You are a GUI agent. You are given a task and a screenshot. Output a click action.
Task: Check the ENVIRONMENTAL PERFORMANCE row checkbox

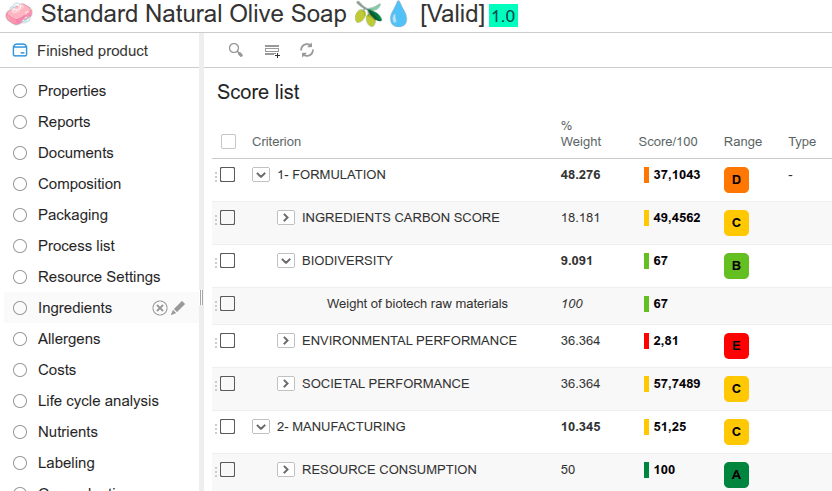coord(228,341)
